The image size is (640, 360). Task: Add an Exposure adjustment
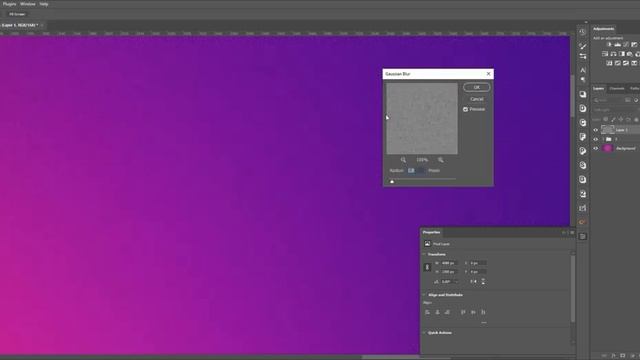[634, 44]
